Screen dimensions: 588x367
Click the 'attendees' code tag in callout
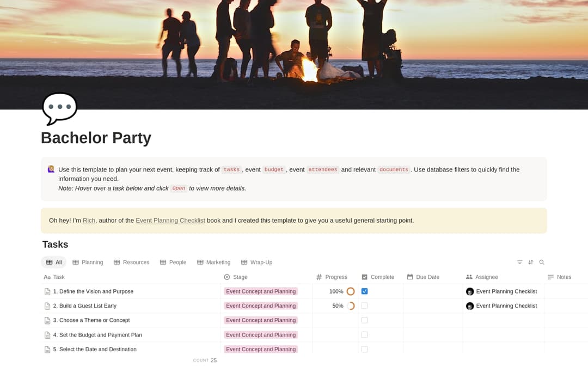point(323,169)
